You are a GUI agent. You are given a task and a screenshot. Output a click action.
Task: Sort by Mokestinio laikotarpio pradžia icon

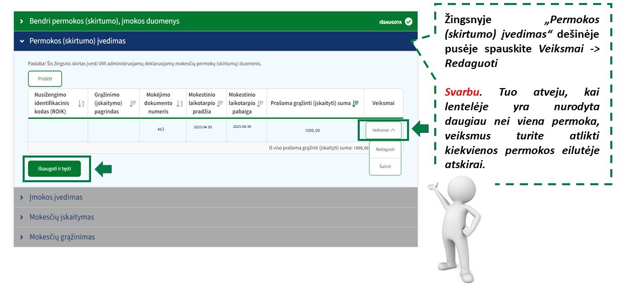click(220, 103)
